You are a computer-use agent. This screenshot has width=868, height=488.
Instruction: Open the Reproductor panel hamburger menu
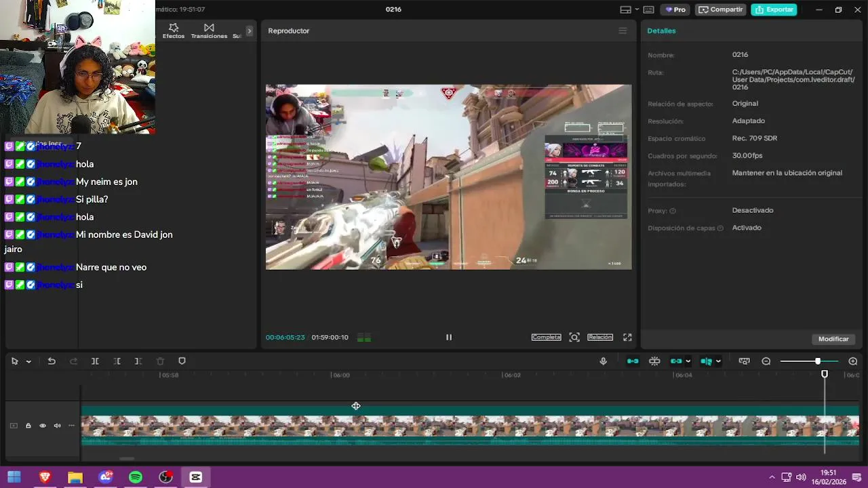click(x=623, y=30)
